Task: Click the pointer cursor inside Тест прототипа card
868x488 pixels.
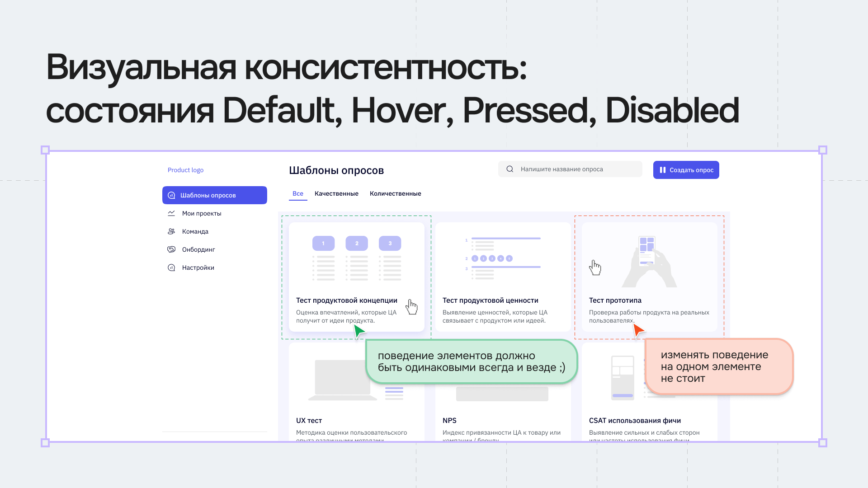Action: click(x=595, y=267)
